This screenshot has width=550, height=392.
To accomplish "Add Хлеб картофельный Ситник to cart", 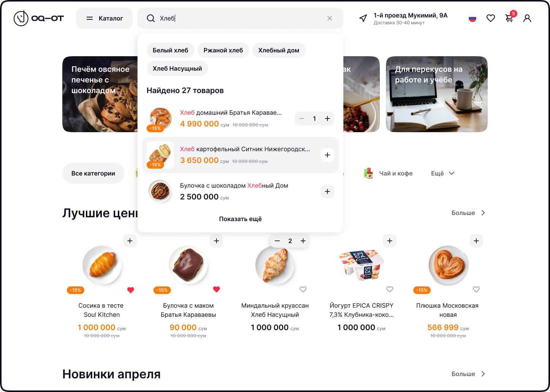I will pyautogui.click(x=327, y=155).
